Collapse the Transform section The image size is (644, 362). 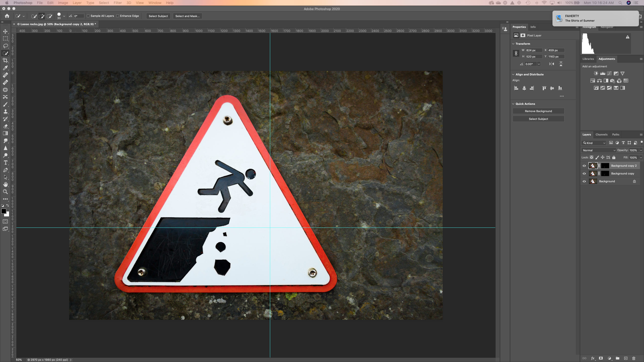point(513,43)
